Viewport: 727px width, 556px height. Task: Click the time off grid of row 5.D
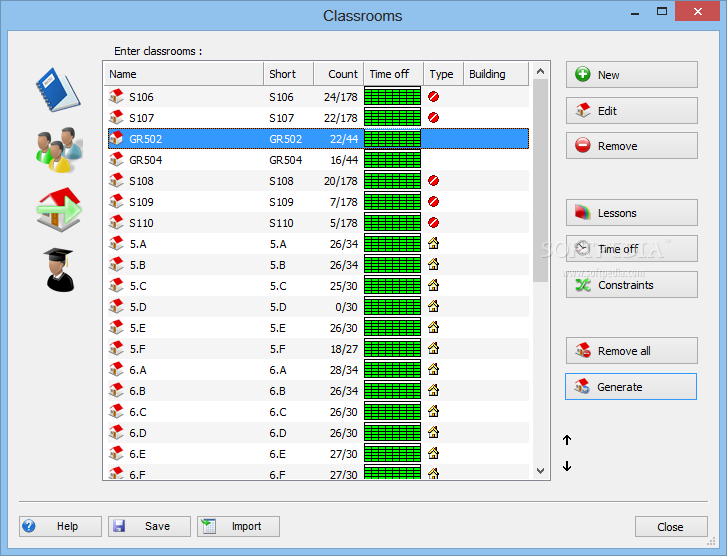(x=393, y=307)
